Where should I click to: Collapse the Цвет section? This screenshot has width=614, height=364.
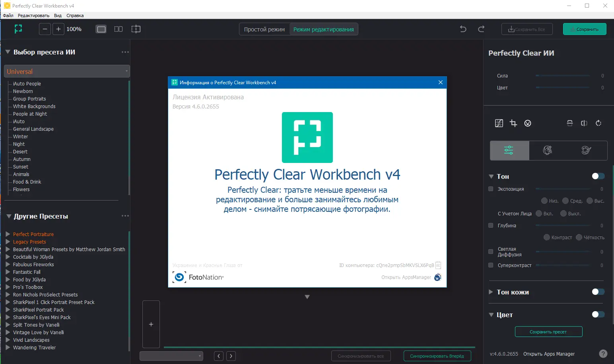pyautogui.click(x=491, y=315)
